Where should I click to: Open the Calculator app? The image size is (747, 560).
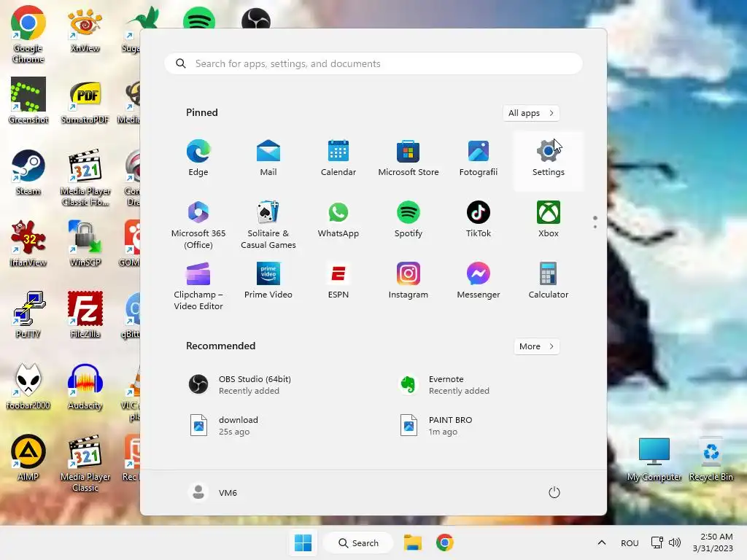click(549, 281)
